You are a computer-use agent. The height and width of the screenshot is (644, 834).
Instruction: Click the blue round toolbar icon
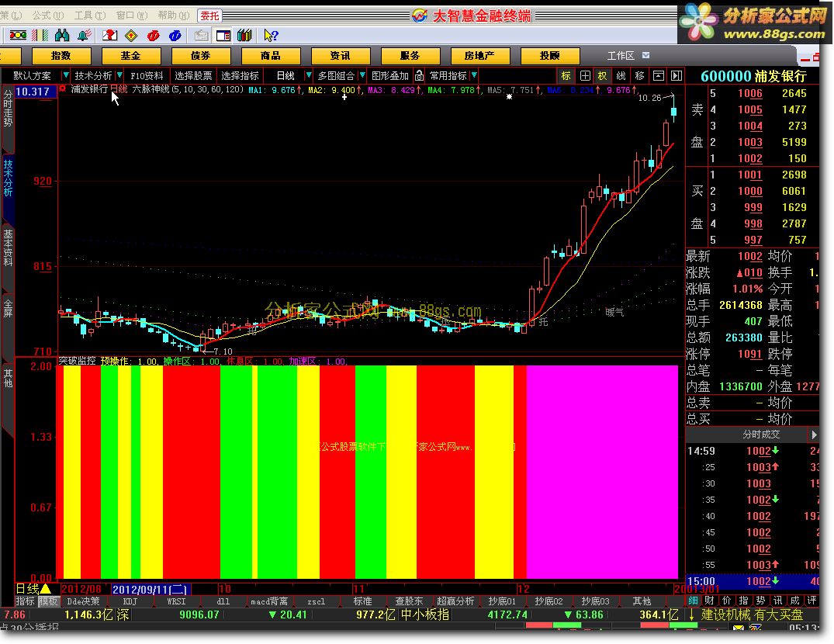coord(175,36)
